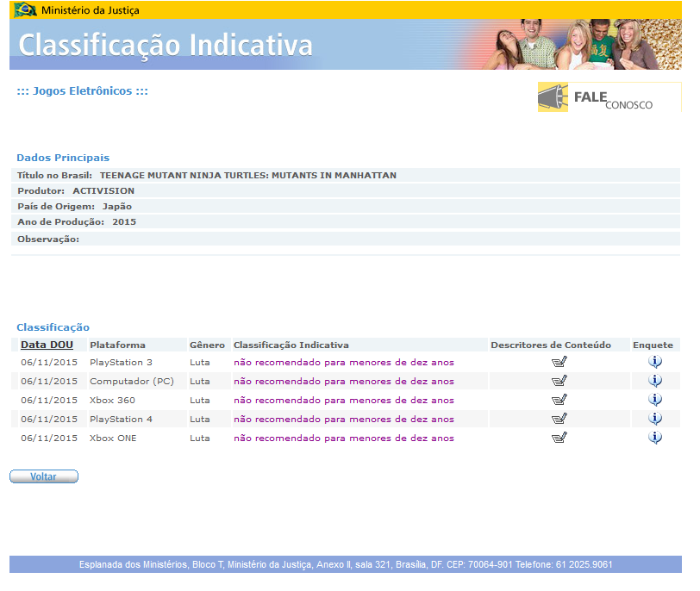Click the Classificação Indicativa banner title
The width and height of the screenshot is (700, 591).
point(166,45)
